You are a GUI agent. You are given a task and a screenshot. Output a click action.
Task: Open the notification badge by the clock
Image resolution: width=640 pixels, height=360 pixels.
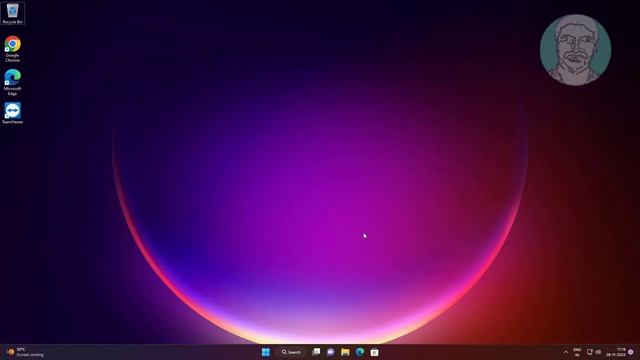pos(631,352)
